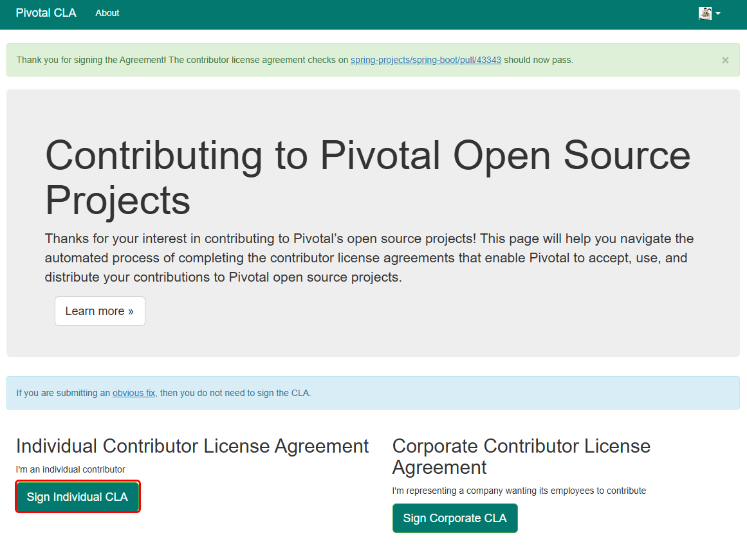This screenshot has height=560, width=747.
Task: Click Sign Individual CLA button
Action: coord(78,496)
